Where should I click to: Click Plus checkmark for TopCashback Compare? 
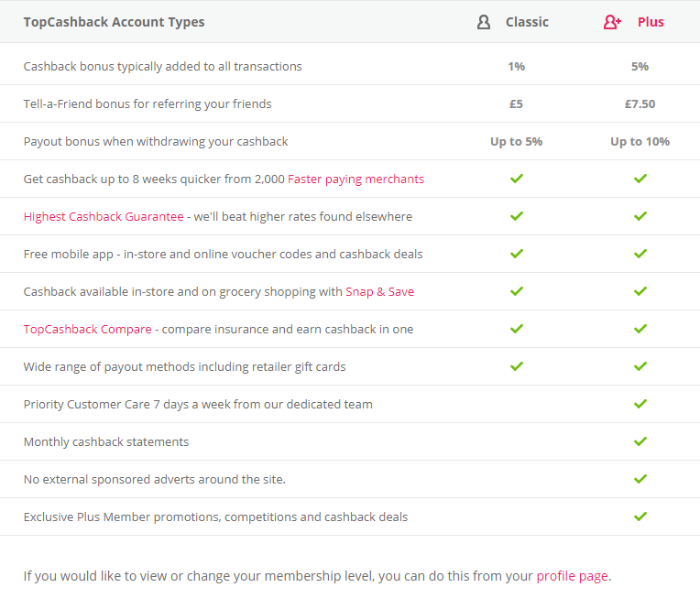(x=640, y=329)
